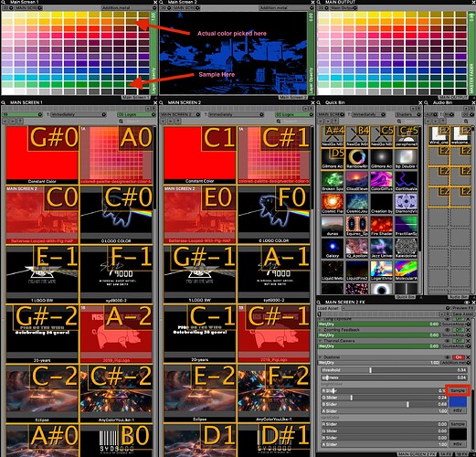Enable Thermal Camera with its Off button
Screen dimensions: 476x457
(x=459, y=341)
